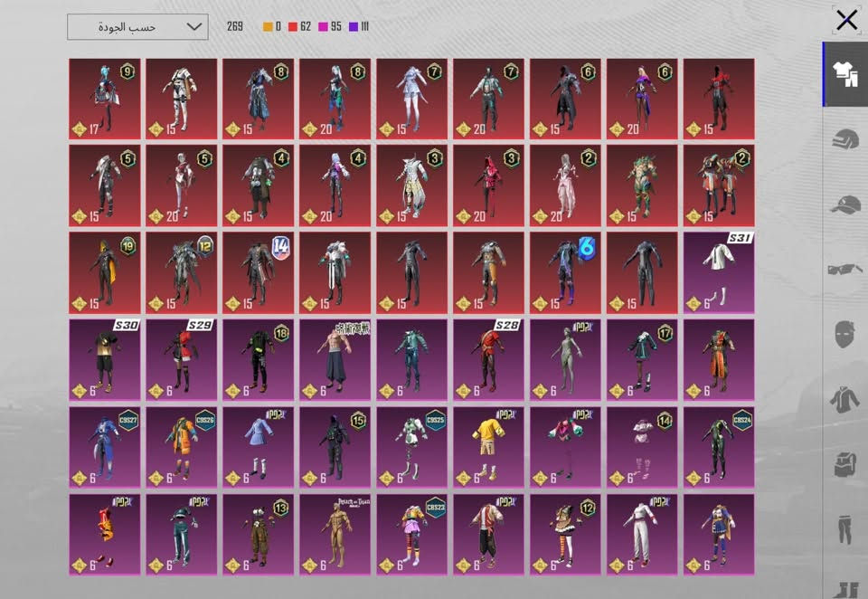The width and height of the screenshot is (868, 599).
Task: Select the C9S24 green outfit
Action: click(719, 447)
